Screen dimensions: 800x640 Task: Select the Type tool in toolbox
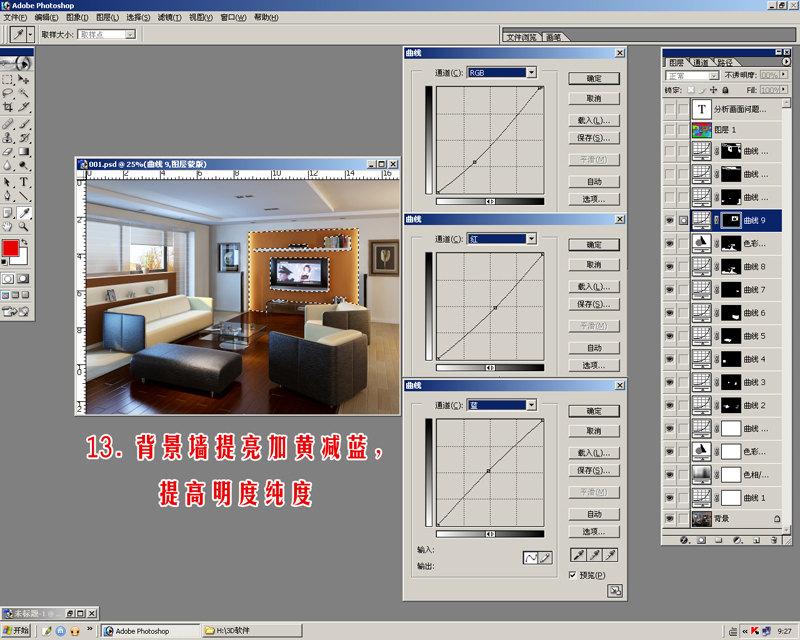pos(23,182)
